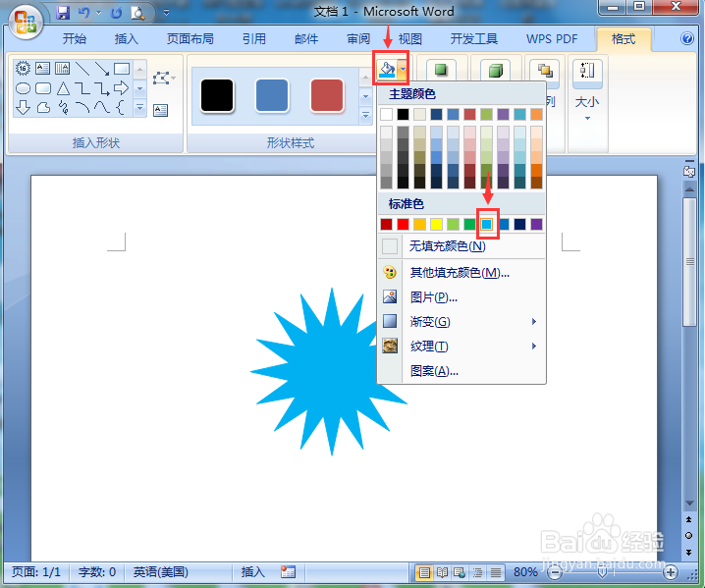This screenshot has width=705, height=588.
Task: Choose 图片(P)... picture fill option
Action: [462, 296]
